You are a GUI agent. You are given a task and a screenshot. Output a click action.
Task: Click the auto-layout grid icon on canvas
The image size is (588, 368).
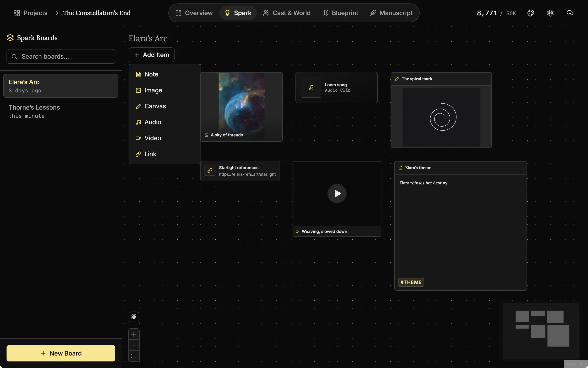pyautogui.click(x=134, y=317)
